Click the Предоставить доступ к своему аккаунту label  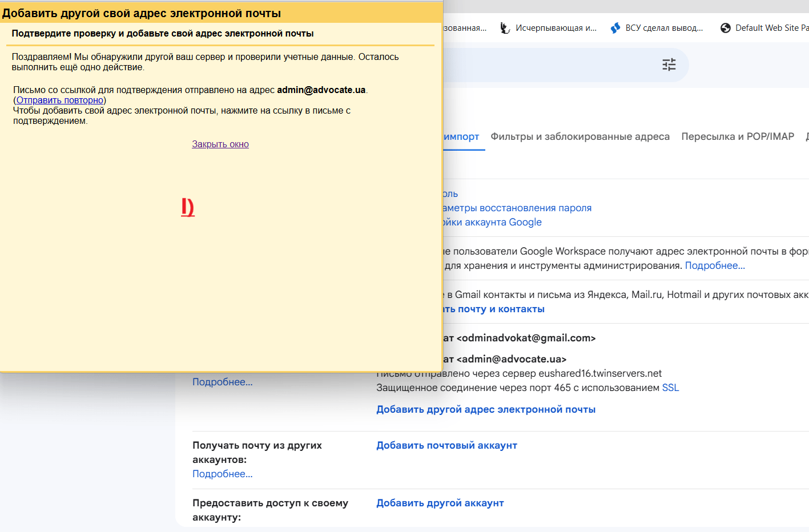point(270,510)
